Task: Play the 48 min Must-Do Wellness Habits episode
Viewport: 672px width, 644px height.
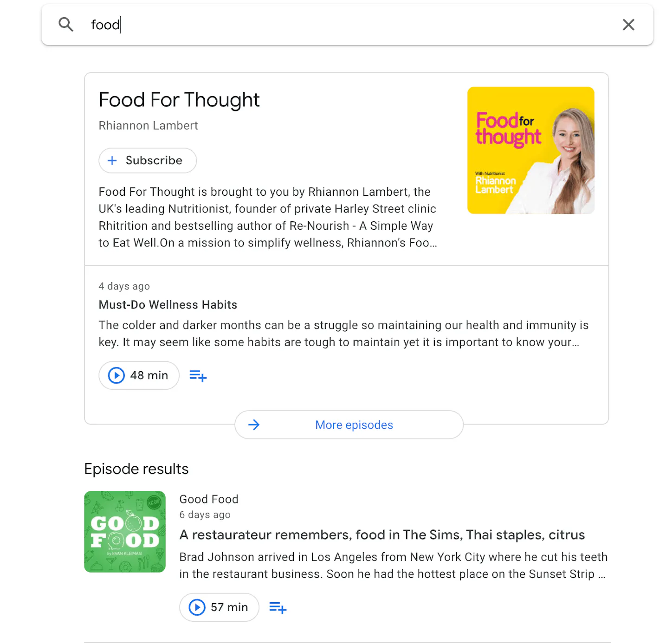Action: tap(139, 375)
